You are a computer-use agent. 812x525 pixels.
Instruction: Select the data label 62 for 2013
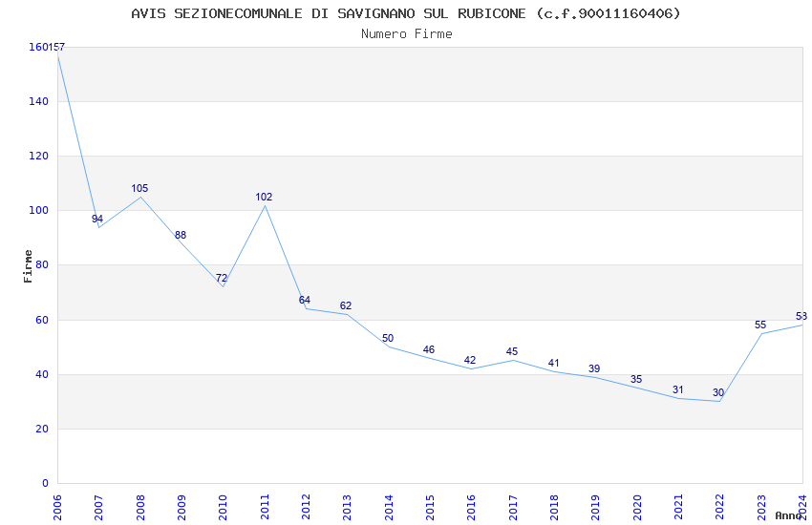(x=346, y=305)
